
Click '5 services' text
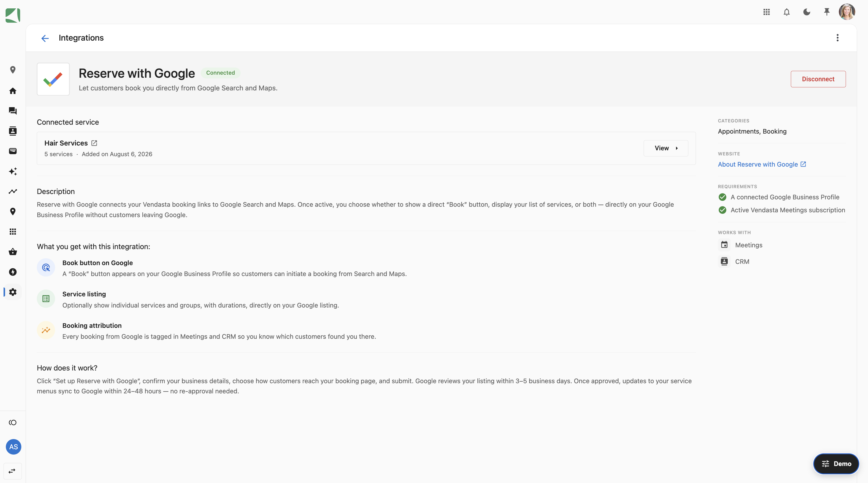click(59, 154)
